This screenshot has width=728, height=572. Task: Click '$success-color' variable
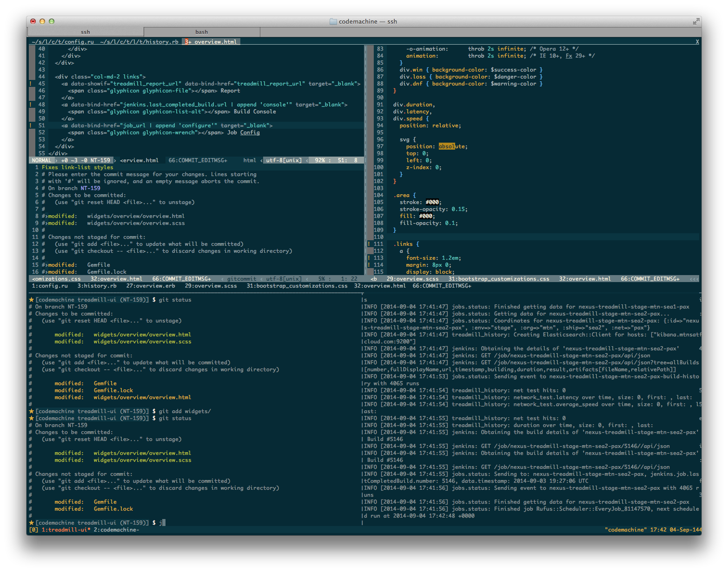[513, 70]
